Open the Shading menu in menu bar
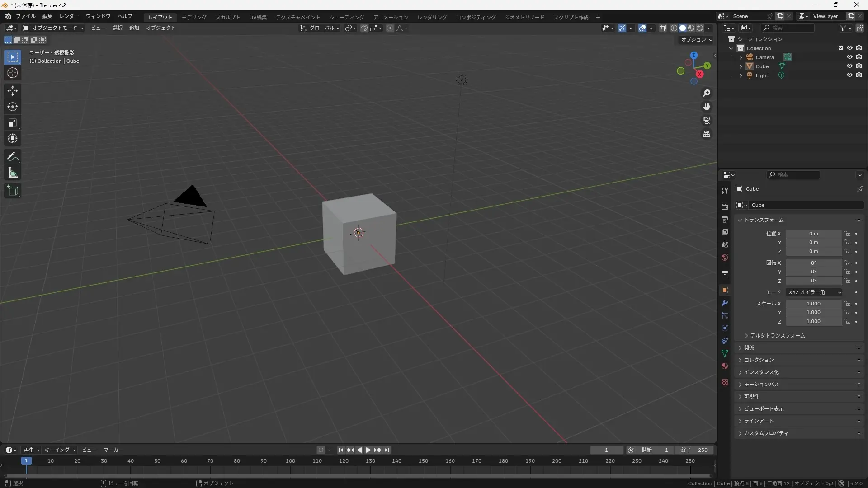The width and height of the screenshot is (868, 488). pyautogui.click(x=346, y=16)
